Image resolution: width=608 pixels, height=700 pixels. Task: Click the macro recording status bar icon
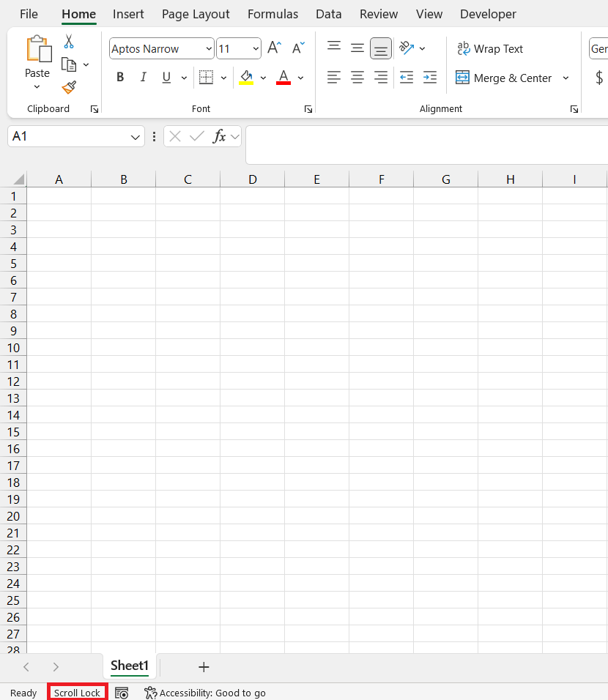pos(122,693)
